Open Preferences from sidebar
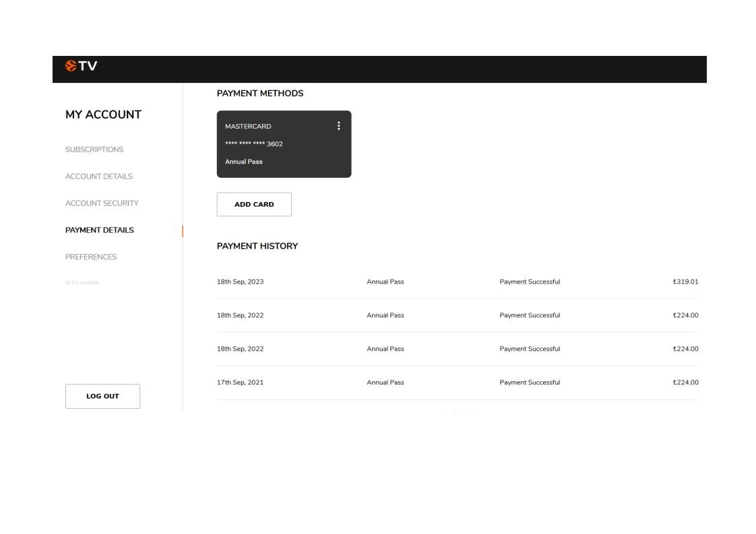The height and width of the screenshot is (534, 756). click(91, 257)
